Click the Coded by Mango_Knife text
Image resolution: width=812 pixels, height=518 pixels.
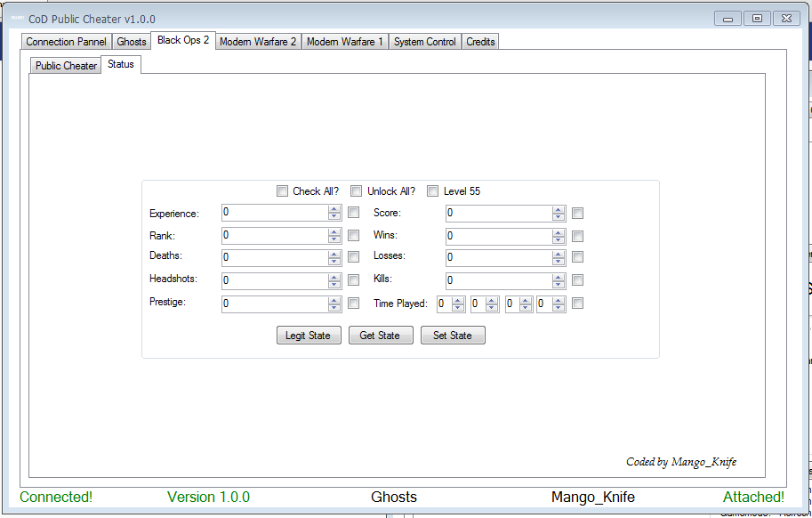click(x=681, y=462)
